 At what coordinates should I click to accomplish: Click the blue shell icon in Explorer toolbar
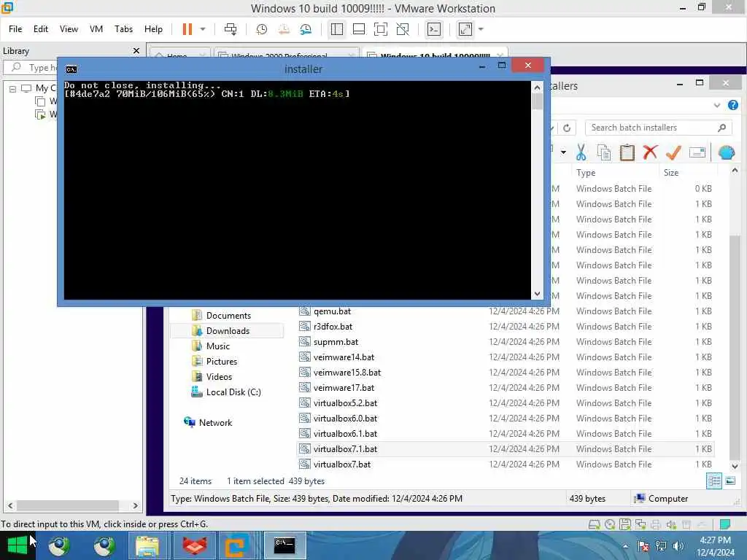point(727,152)
